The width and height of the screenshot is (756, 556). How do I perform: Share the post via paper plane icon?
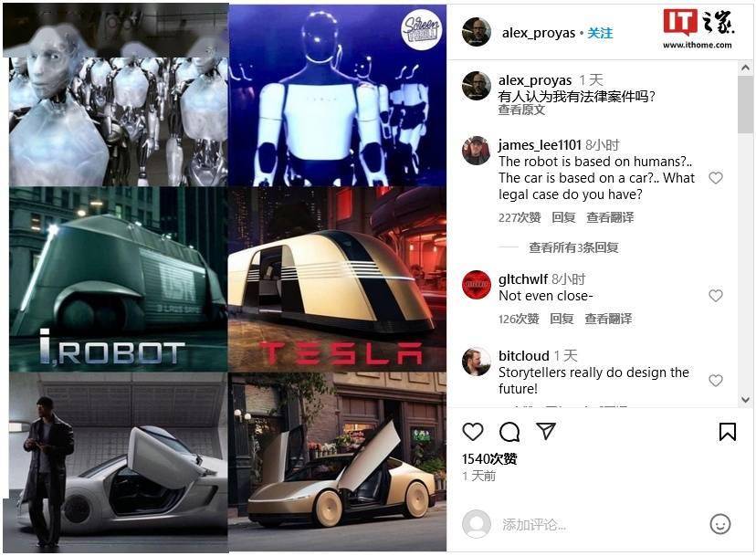(x=546, y=431)
